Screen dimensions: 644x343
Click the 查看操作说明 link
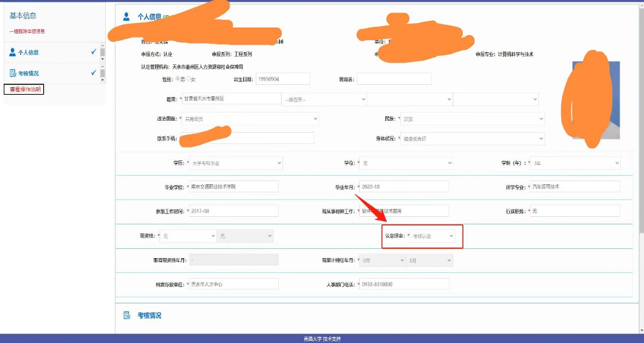click(x=25, y=89)
